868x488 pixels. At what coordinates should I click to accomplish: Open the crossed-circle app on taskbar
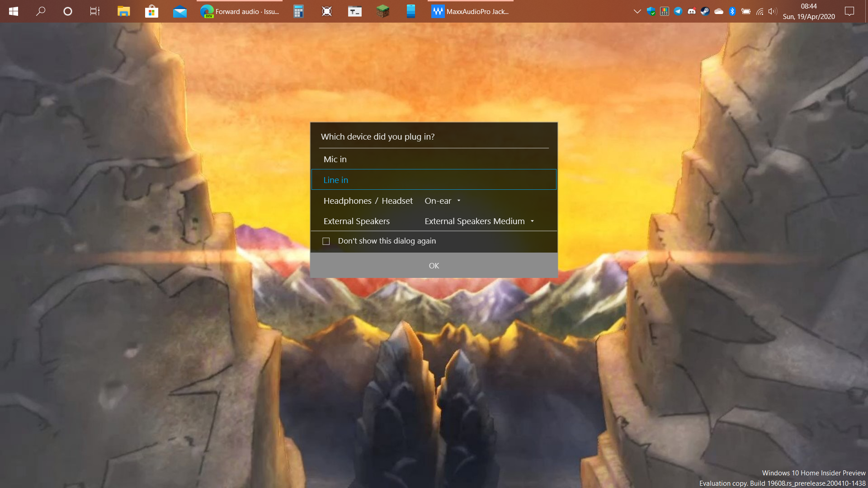[327, 11]
